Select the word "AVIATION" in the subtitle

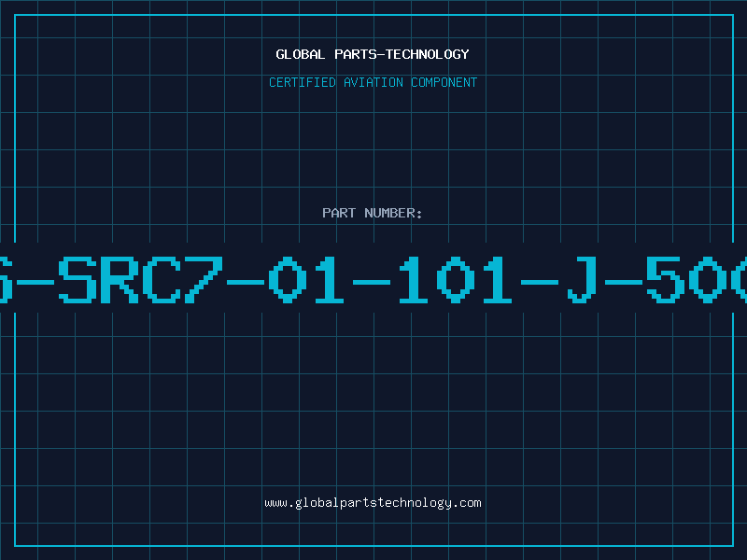(x=373, y=82)
